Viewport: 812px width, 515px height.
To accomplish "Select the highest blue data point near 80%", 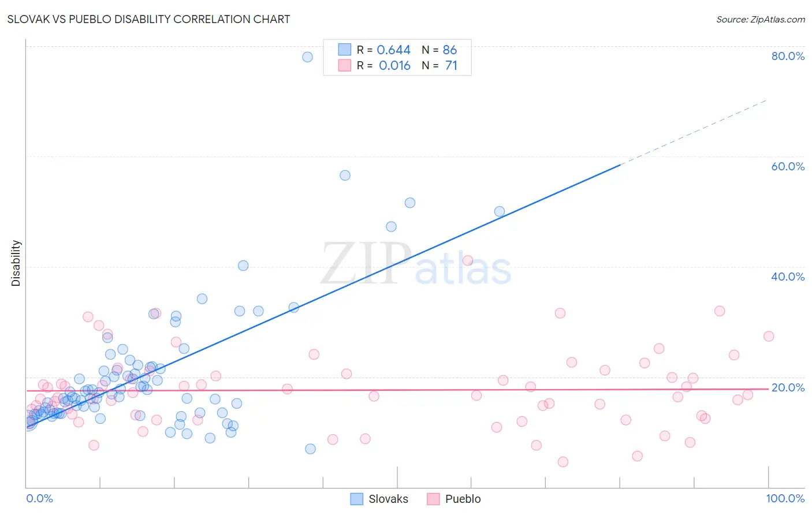I will 307,57.
